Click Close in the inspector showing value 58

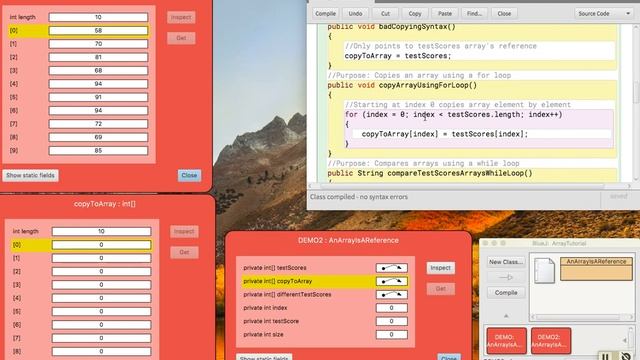pos(189,176)
